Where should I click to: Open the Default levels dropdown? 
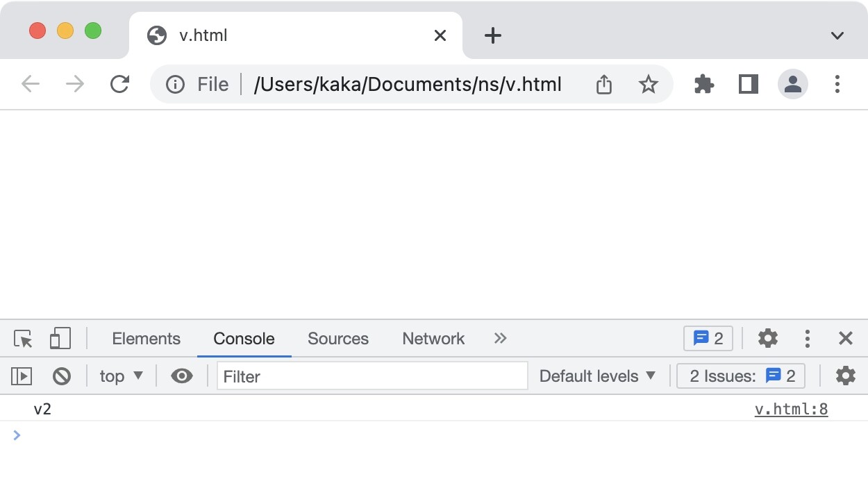click(597, 376)
